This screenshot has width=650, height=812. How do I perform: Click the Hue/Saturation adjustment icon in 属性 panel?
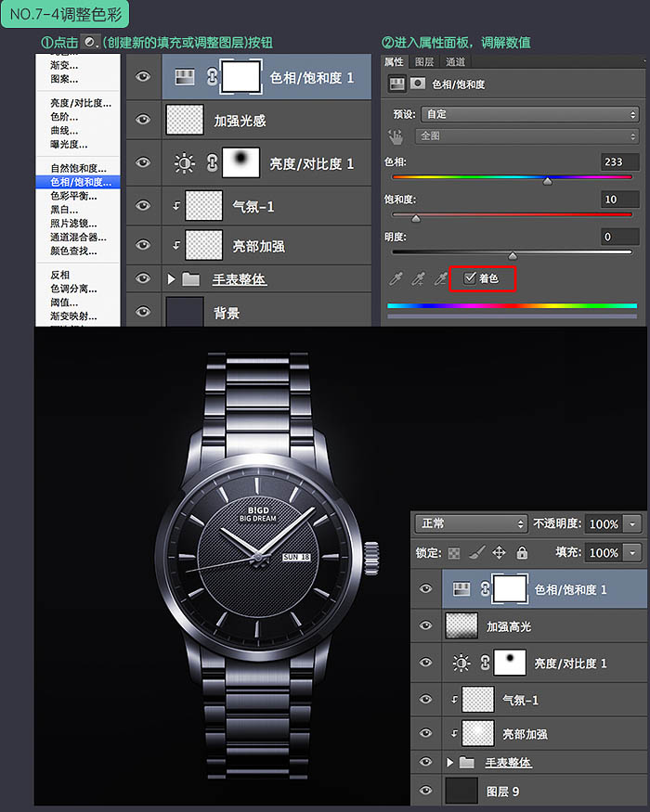[397, 84]
